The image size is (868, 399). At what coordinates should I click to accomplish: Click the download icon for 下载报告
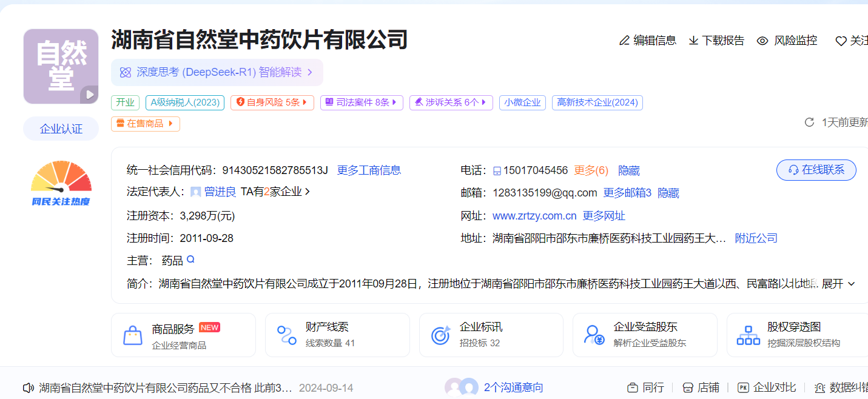(694, 41)
